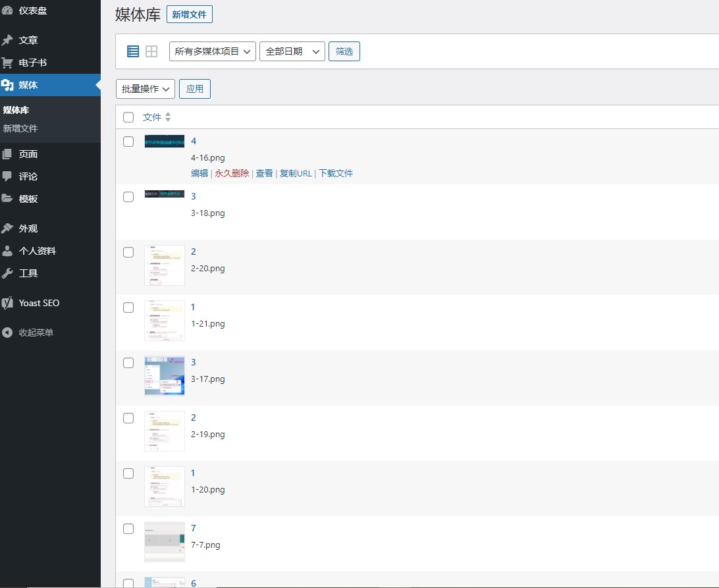Open thumbnail of 2-19.png

pyautogui.click(x=165, y=431)
